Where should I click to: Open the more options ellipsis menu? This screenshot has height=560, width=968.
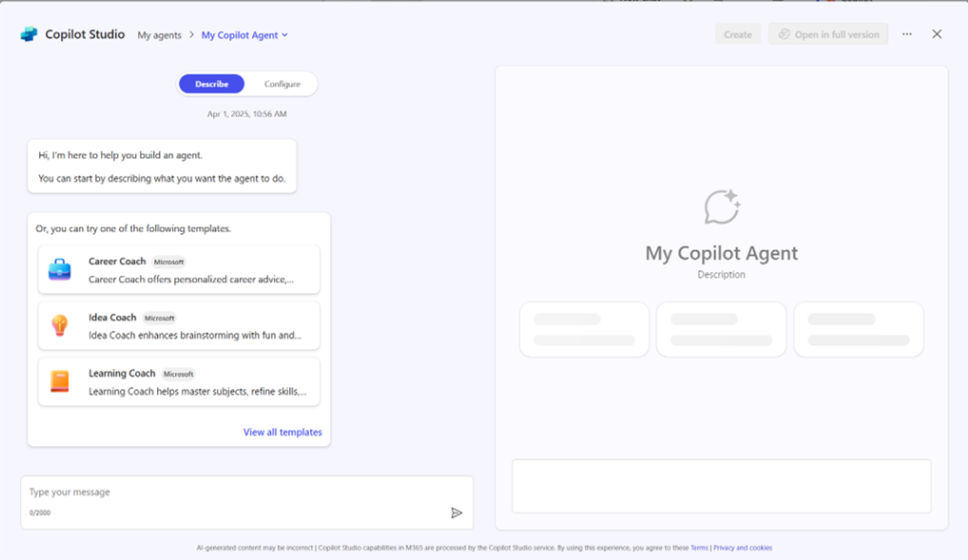[907, 34]
